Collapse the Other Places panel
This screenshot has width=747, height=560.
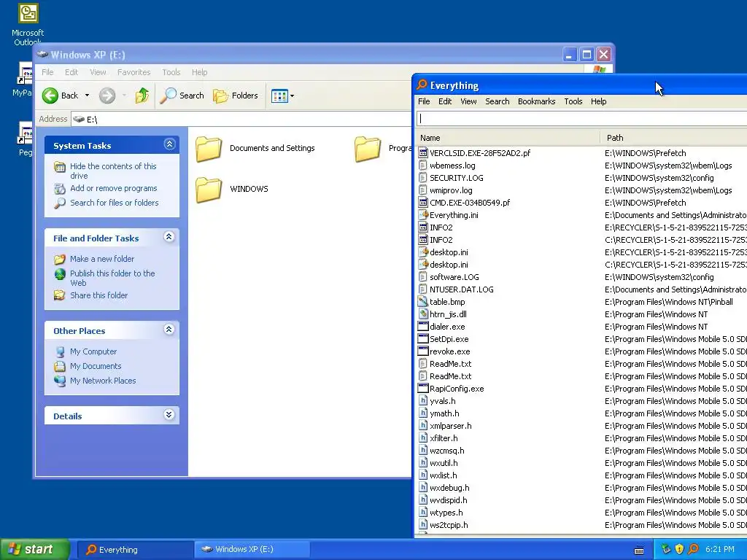169,329
